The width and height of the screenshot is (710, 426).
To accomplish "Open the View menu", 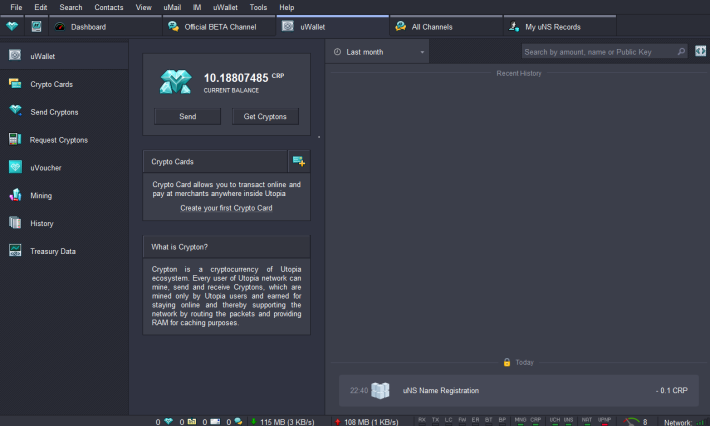I will pyautogui.click(x=144, y=7).
